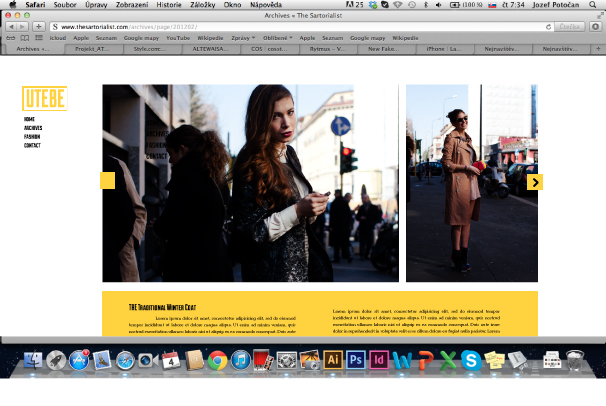This screenshot has height=406, width=606.
Task: Open Adobe Illustrator from the dock
Action: (335, 360)
